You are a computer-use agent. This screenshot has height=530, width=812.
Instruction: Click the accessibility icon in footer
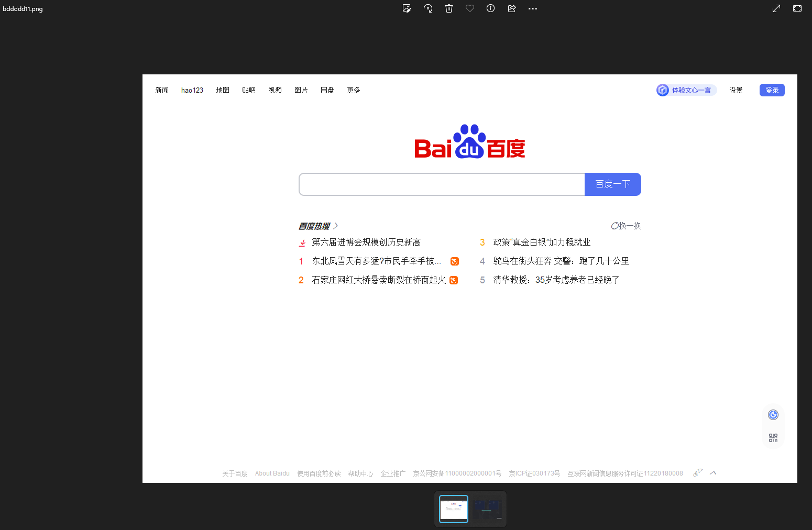click(x=698, y=473)
